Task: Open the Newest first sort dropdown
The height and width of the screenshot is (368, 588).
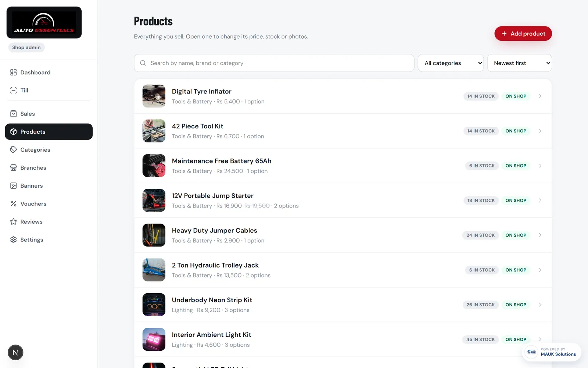Action: point(519,63)
